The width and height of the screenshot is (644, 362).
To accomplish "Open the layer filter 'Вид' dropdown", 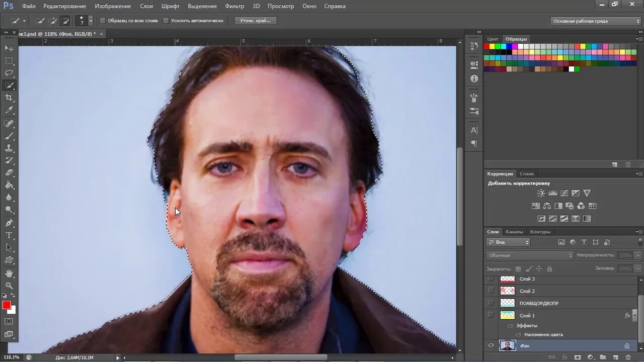I will tap(509, 242).
